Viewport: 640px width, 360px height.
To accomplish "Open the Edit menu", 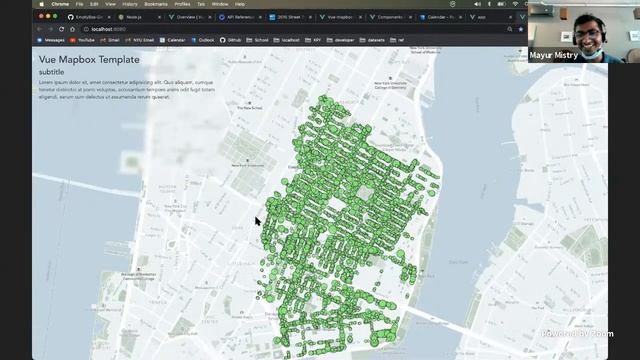I will coord(94,4).
